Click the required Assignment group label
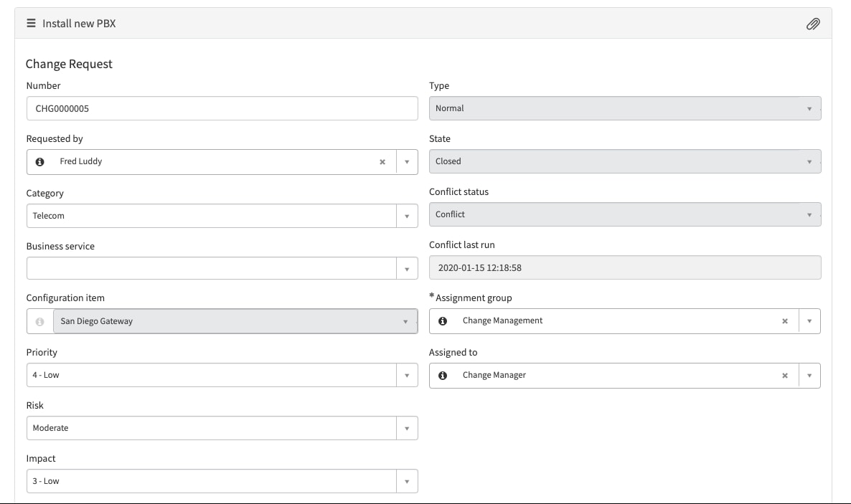Viewport: 851px width, 504px height. point(474,298)
